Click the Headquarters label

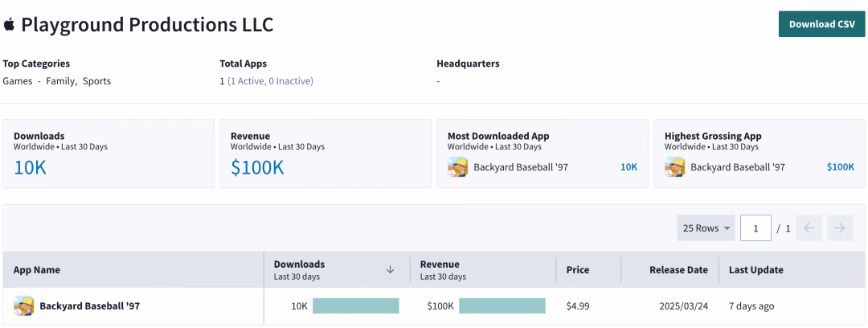tap(468, 64)
